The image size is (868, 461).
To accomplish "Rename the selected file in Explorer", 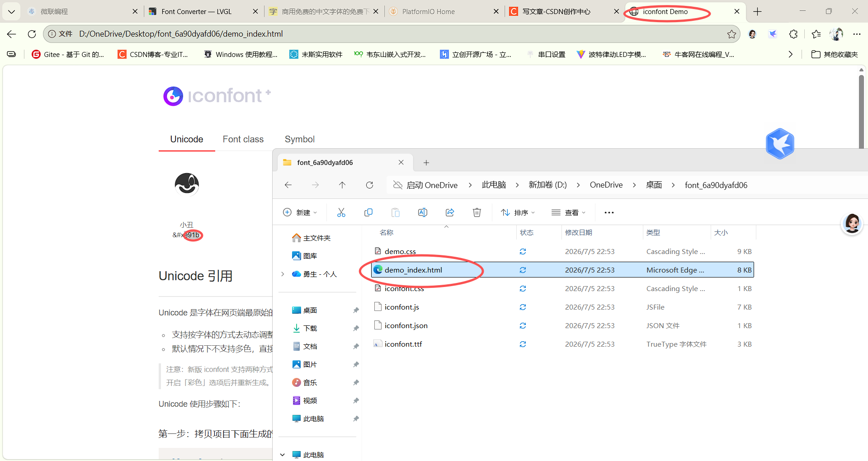I will point(422,212).
